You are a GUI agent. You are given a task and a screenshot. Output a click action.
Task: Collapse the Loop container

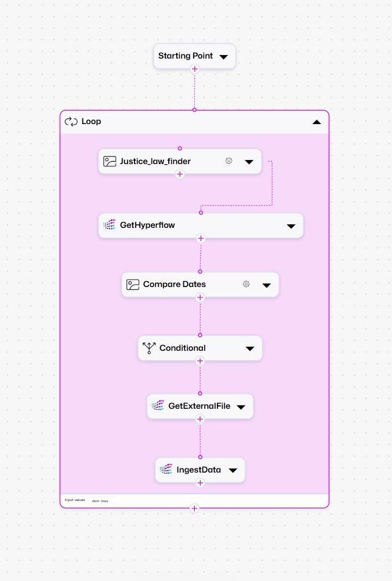[x=316, y=122]
